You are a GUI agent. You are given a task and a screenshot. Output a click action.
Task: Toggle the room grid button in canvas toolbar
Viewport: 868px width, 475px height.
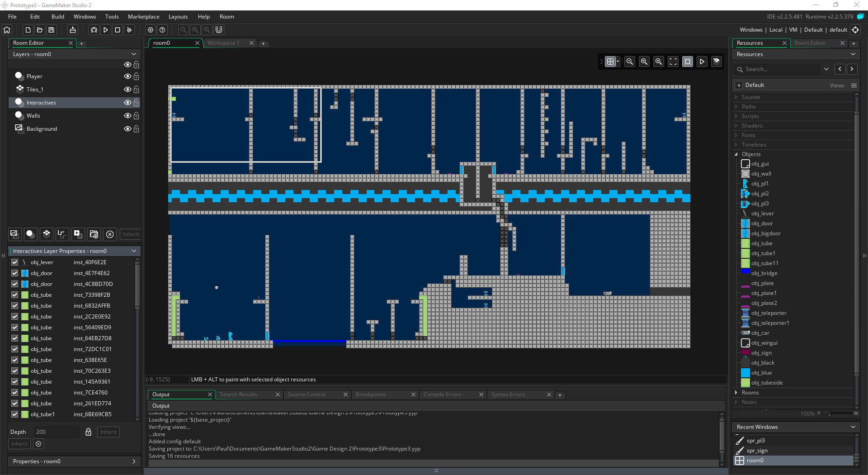tap(610, 62)
